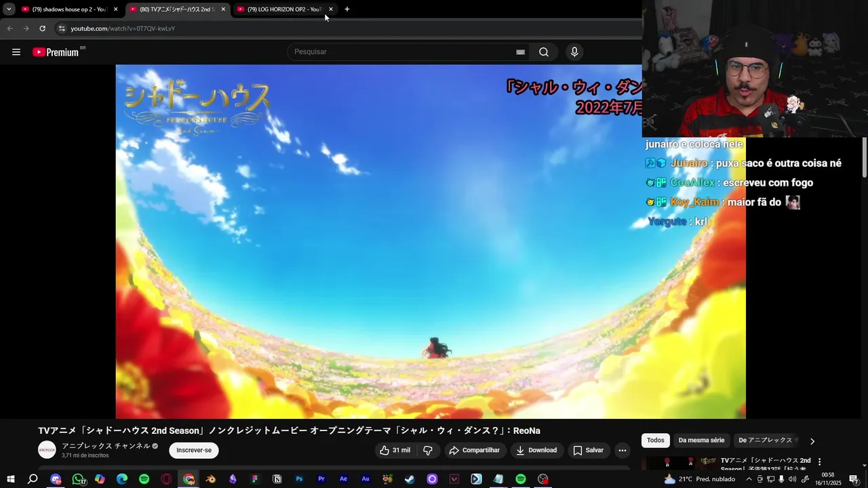The image size is (868, 488).
Task: Click the Compartilhar share button
Action: (475, 450)
